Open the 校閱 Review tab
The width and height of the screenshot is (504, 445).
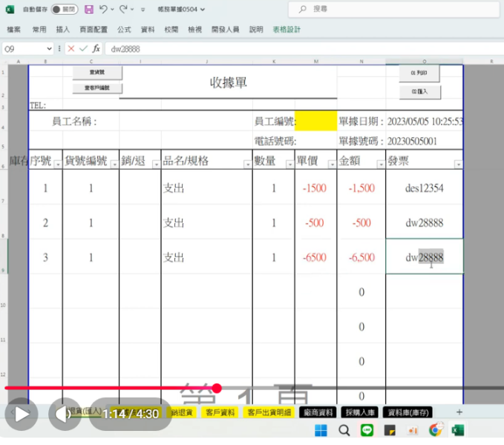pyautogui.click(x=171, y=30)
